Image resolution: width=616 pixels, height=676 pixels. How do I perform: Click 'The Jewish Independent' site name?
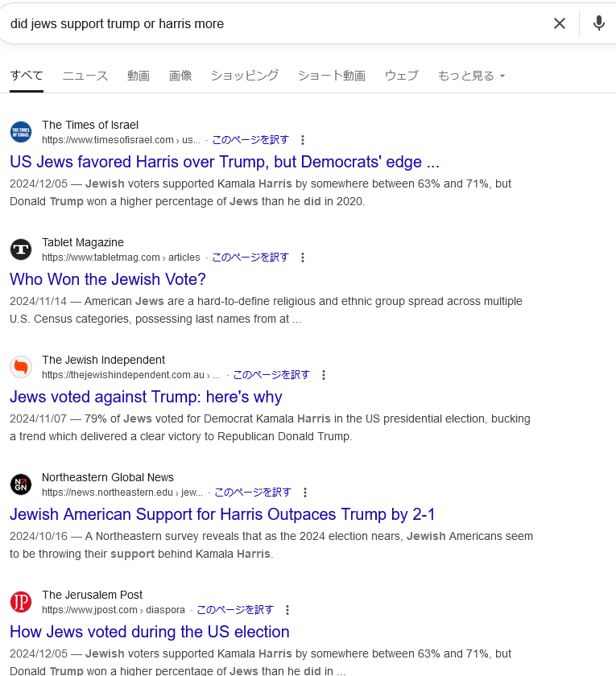pyautogui.click(x=104, y=360)
